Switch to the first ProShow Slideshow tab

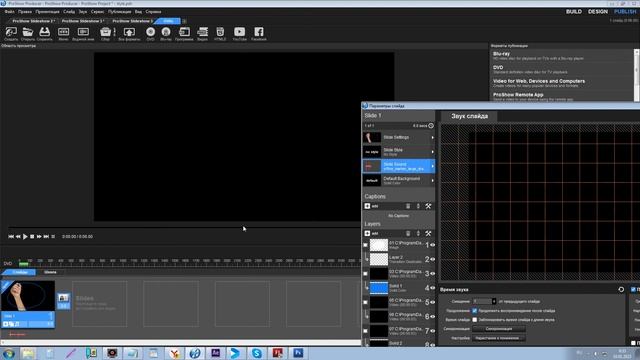[x=33, y=21]
